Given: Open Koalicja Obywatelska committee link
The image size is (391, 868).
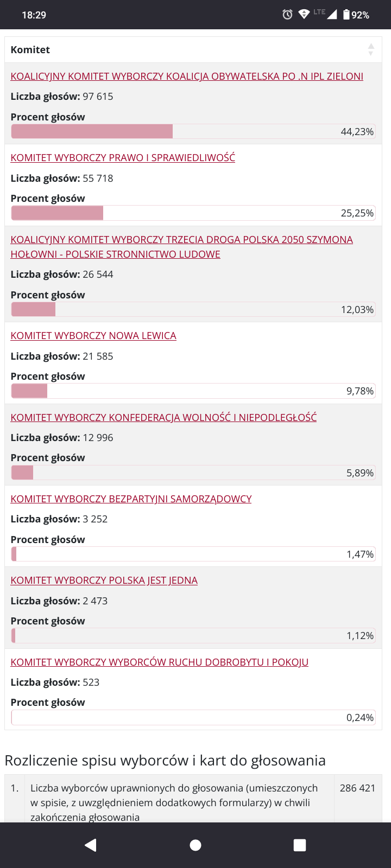Looking at the screenshot, I should tap(187, 76).
